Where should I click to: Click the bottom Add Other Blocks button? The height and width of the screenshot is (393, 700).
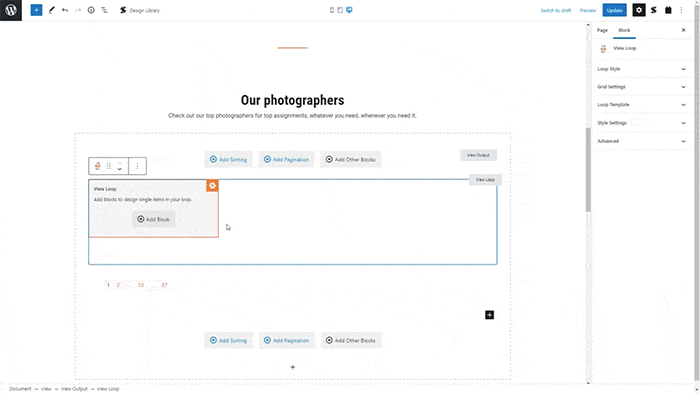coord(350,340)
